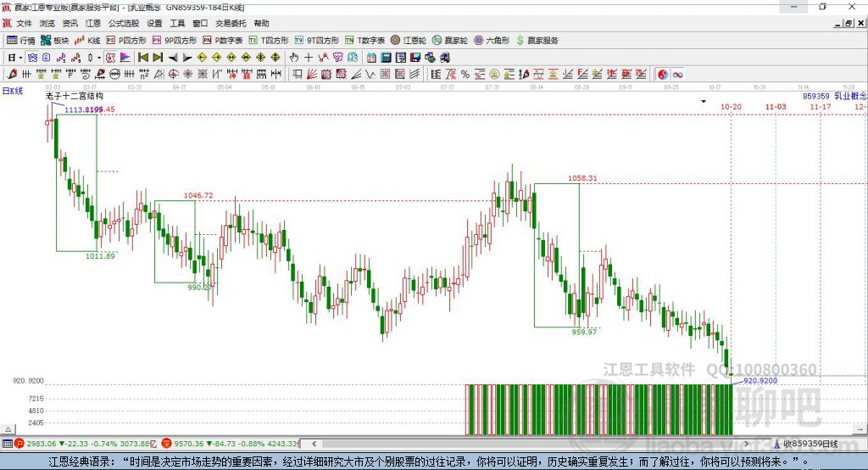Click the 1046.72 price label
Image resolution: width=868 pixels, height=470 pixels.
click(198, 195)
